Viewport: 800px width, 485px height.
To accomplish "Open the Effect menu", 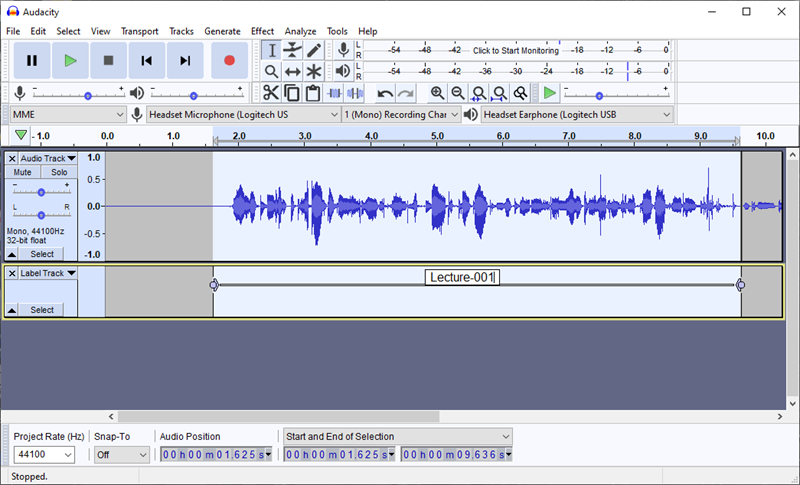I will pos(262,31).
